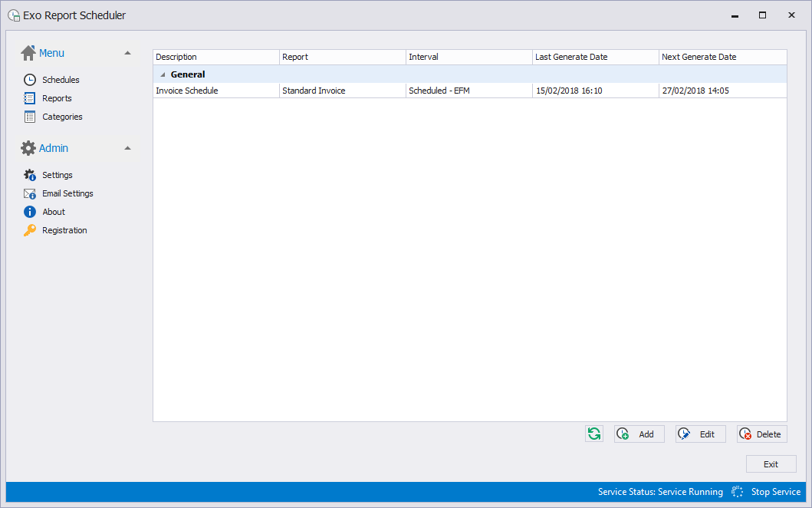Viewport: 812px width, 508px height.
Task: Stop the running service
Action: point(775,492)
